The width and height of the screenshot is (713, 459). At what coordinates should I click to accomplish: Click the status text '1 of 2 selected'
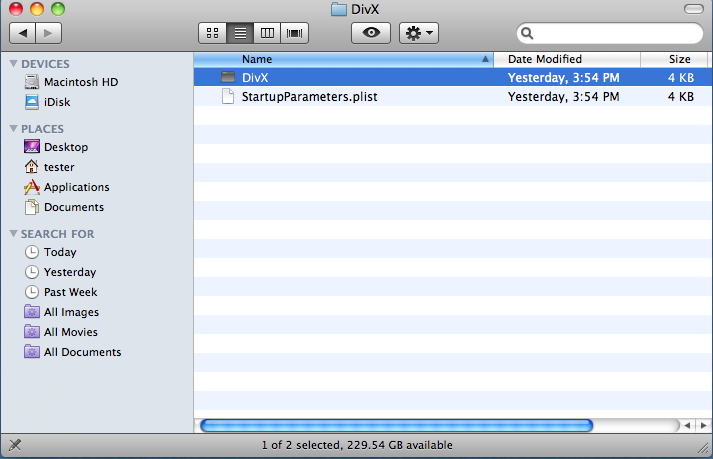coord(300,445)
